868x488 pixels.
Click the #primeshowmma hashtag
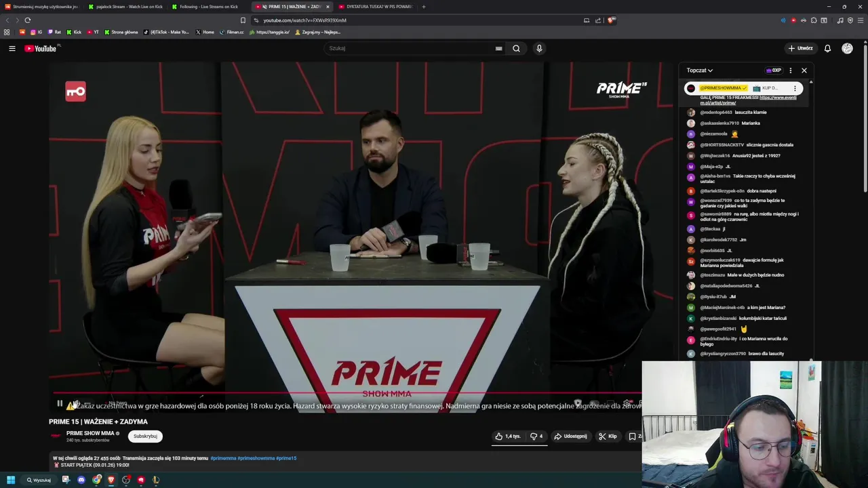[256, 458]
